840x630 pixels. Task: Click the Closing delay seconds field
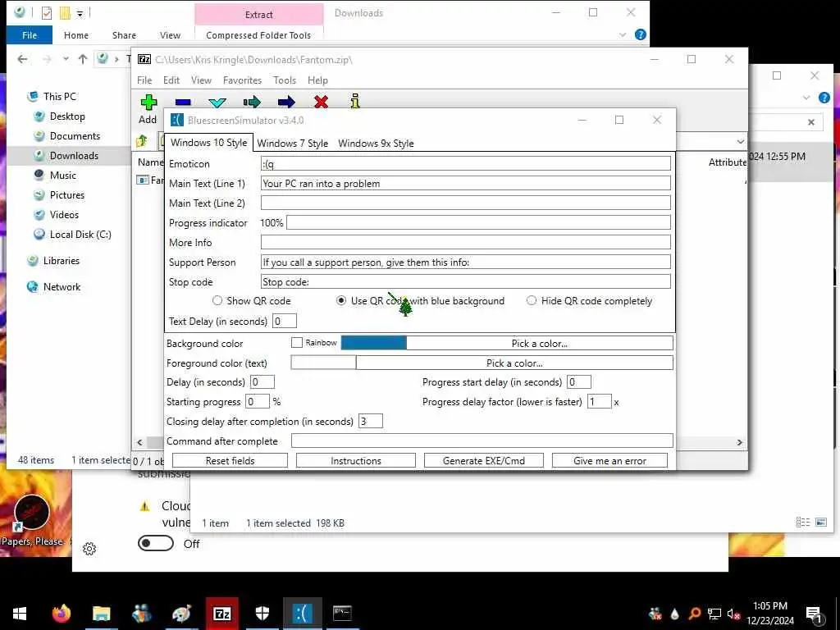click(x=370, y=421)
